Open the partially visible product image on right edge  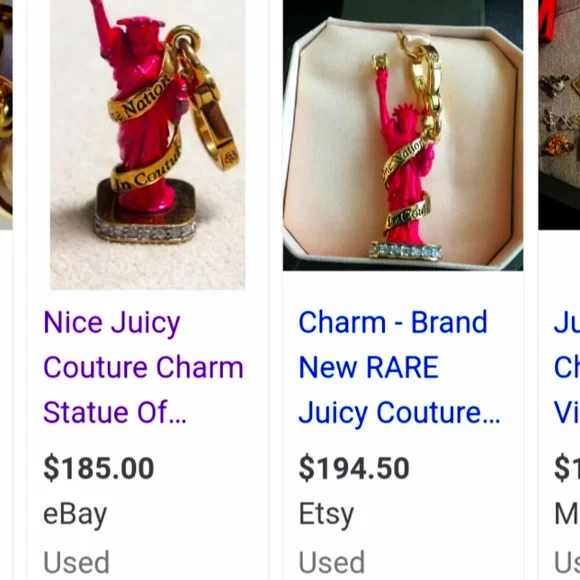[559, 115]
